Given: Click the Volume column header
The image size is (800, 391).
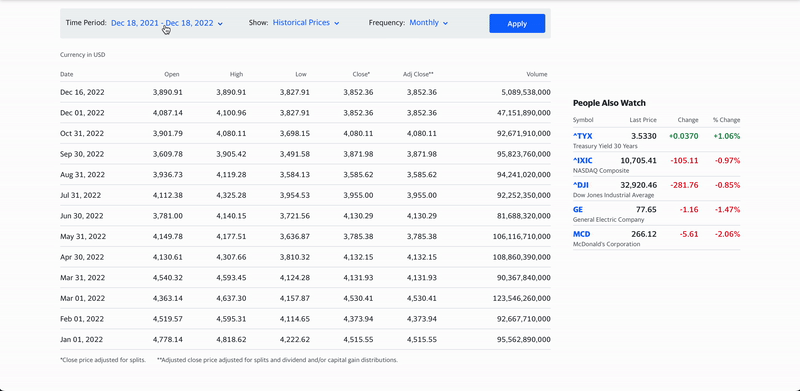Looking at the screenshot, I should pos(537,75).
